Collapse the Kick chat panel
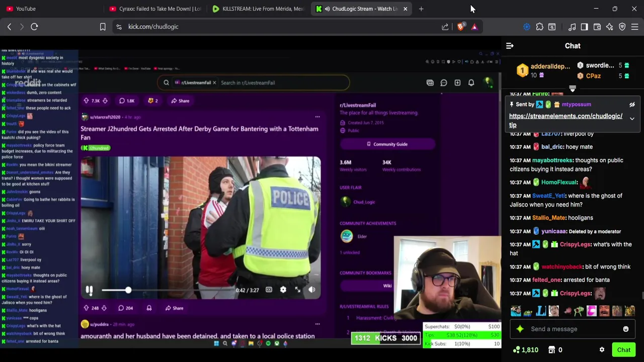The width and height of the screenshot is (644, 362). point(510,46)
